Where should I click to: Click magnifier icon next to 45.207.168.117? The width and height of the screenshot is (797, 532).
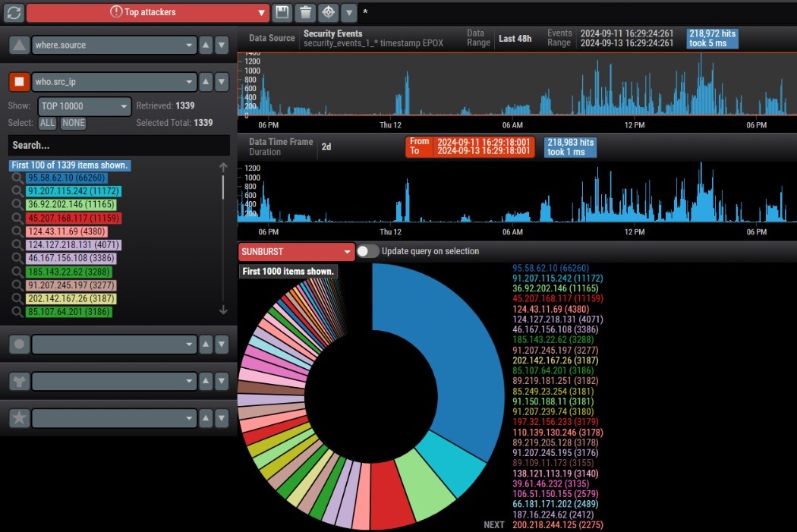pyautogui.click(x=17, y=218)
